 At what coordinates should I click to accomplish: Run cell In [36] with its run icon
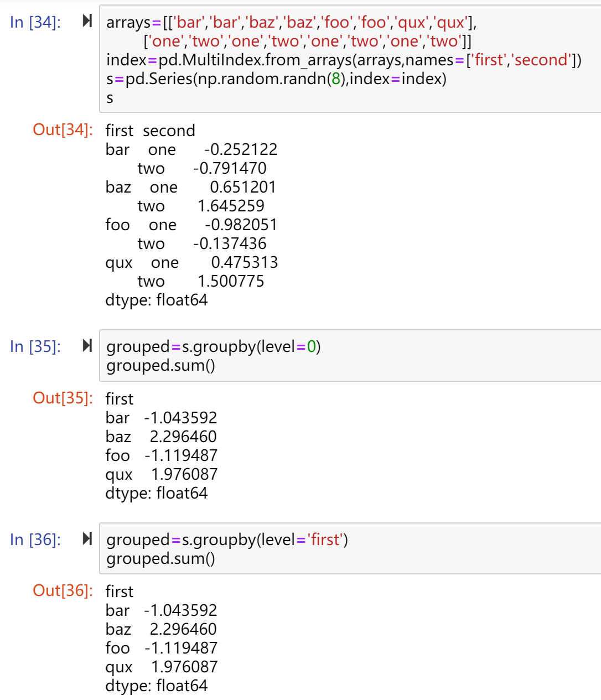pos(87,538)
